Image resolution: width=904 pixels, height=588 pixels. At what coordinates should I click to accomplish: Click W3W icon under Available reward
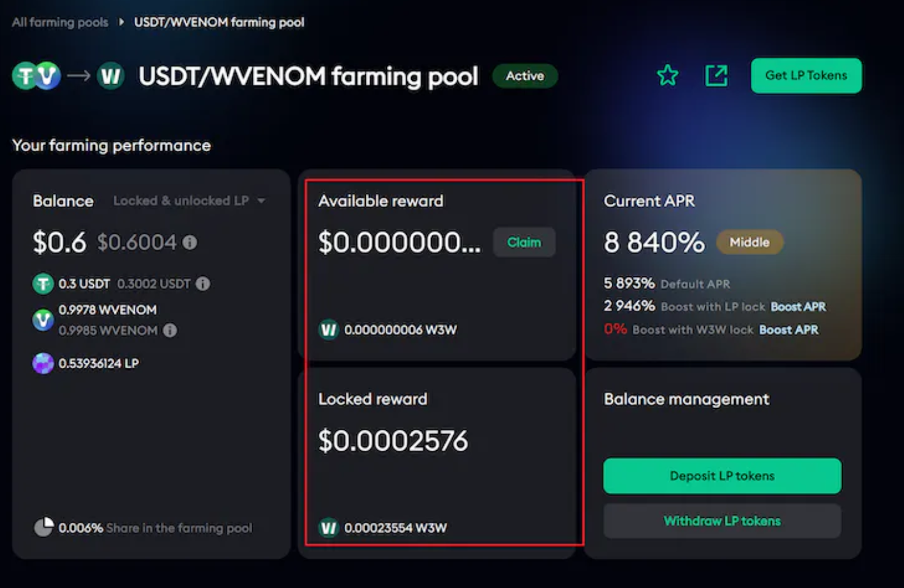tap(328, 330)
